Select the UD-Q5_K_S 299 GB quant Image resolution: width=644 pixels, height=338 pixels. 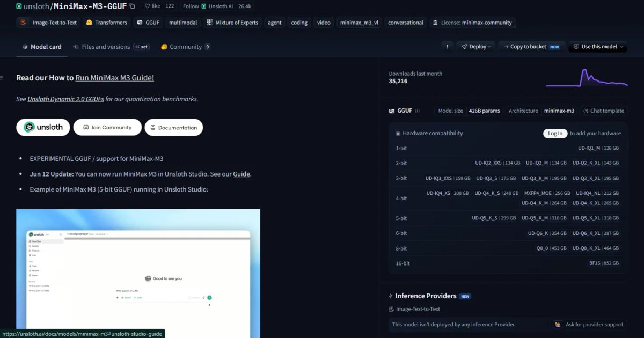pos(494,218)
